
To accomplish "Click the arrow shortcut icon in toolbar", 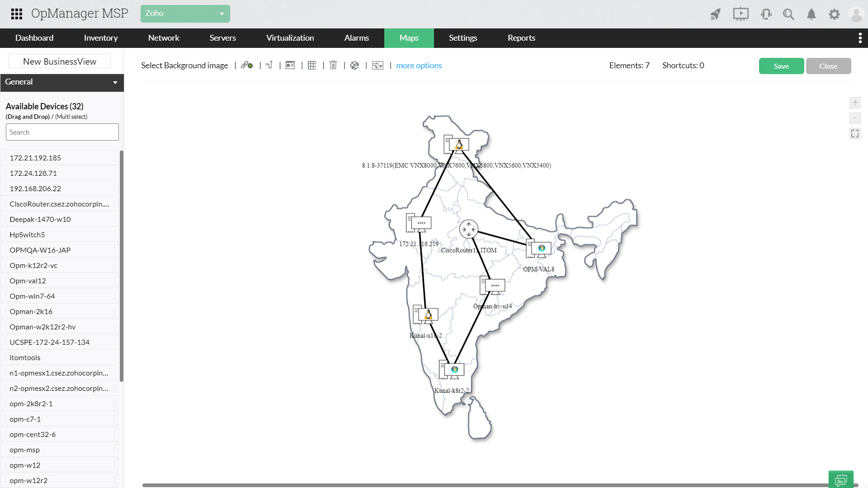I will [x=269, y=65].
